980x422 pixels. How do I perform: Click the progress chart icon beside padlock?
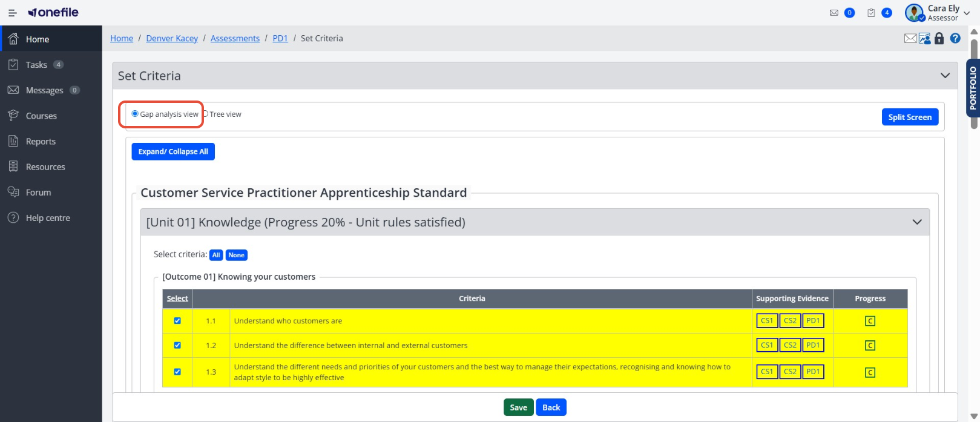(x=925, y=38)
